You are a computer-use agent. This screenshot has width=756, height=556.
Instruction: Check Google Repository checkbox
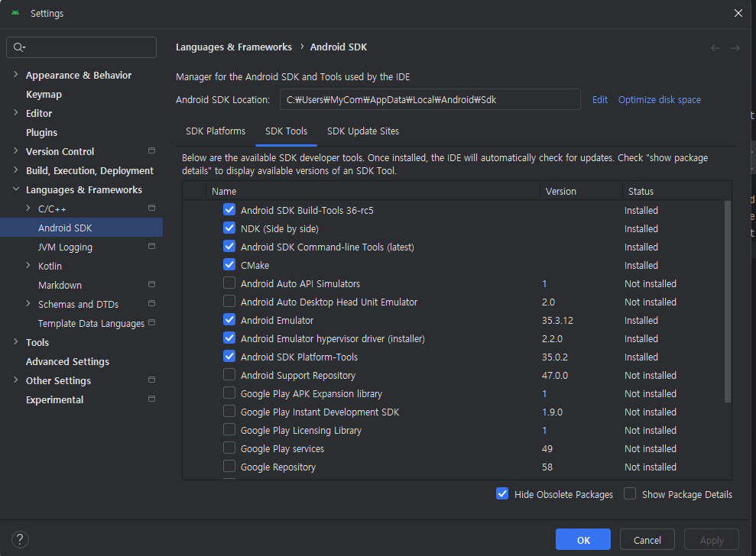[229, 466]
